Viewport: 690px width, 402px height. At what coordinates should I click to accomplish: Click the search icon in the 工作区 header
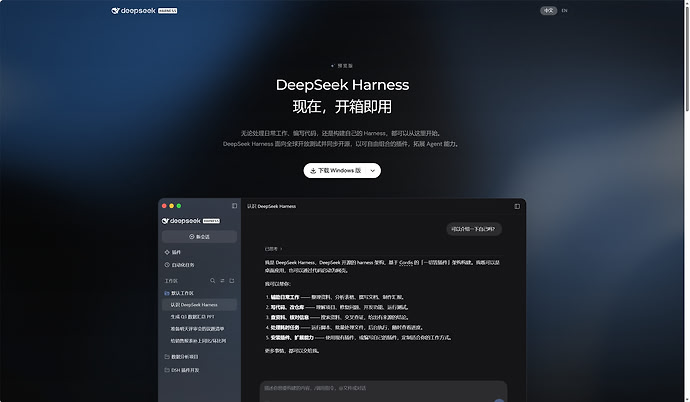[213, 281]
